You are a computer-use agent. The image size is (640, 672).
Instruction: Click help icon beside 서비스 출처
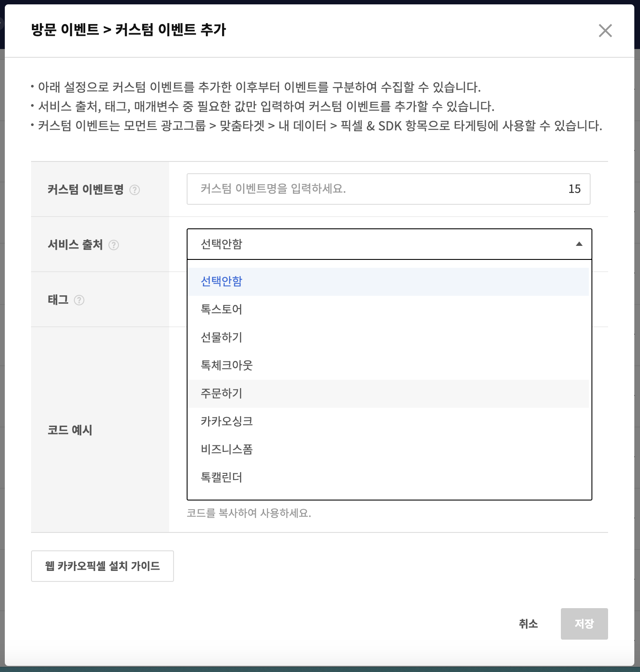coord(114,245)
